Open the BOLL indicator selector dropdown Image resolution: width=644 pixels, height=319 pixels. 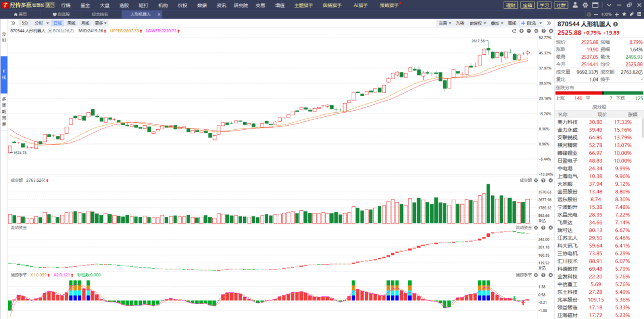point(50,31)
